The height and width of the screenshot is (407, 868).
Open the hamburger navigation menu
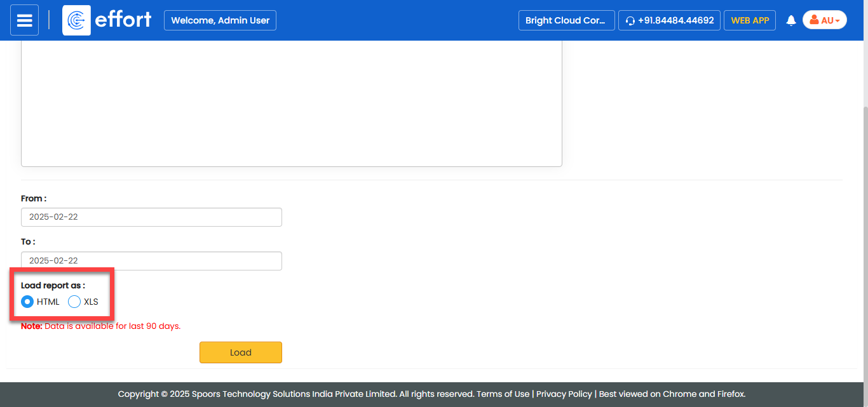[x=24, y=20]
